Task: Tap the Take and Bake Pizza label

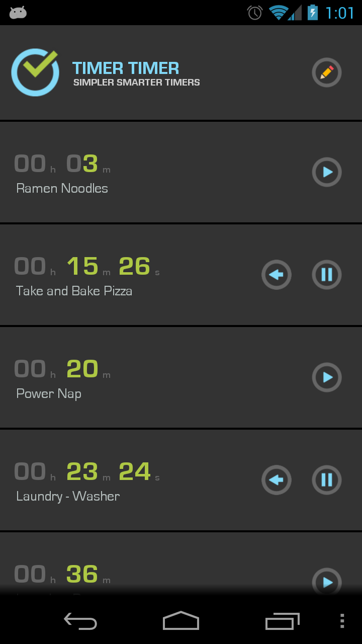Action: (74, 291)
